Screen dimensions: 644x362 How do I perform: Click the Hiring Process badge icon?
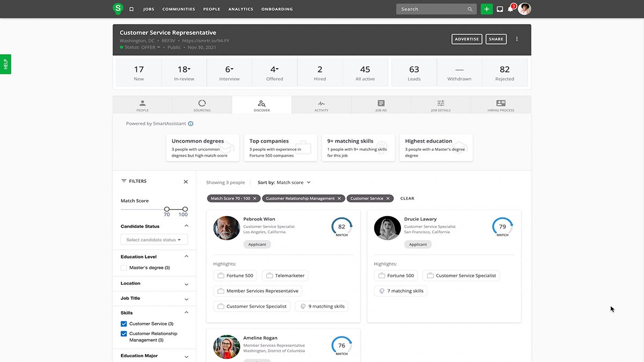coord(500,105)
